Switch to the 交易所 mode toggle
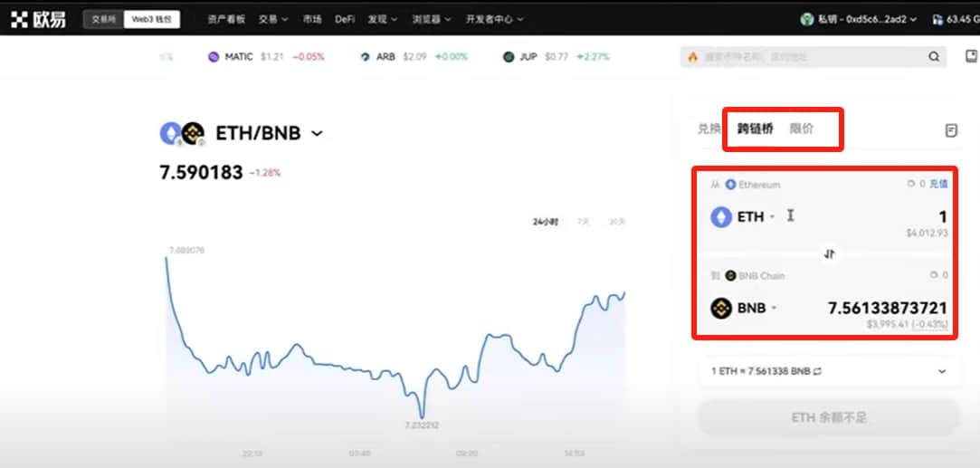The image size is (980, 468). pyautogui.click(x=104, y=19)
